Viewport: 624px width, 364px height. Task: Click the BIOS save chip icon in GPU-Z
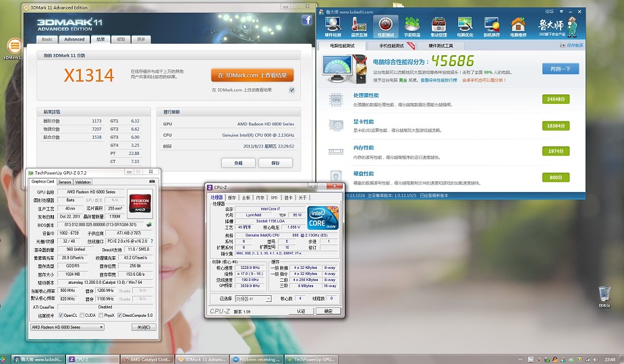149,224
